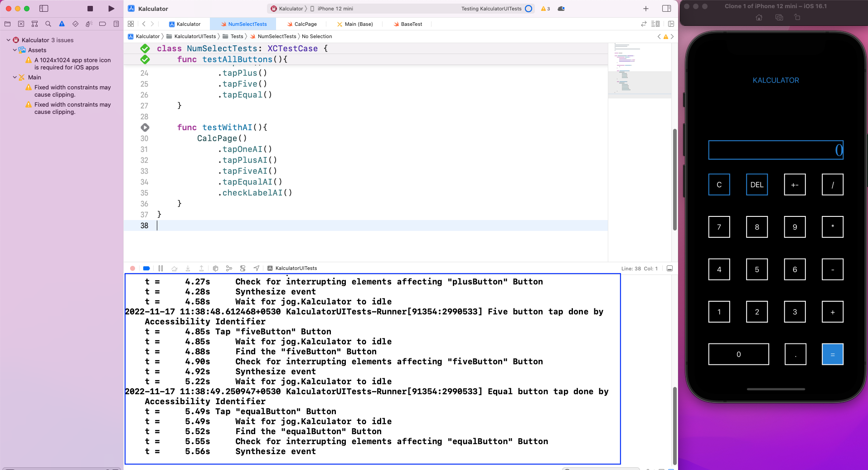Viewport: 868px width, 470px height.
Task: Open the Debug navigator spray icon
Action: (x=89, y=24)
